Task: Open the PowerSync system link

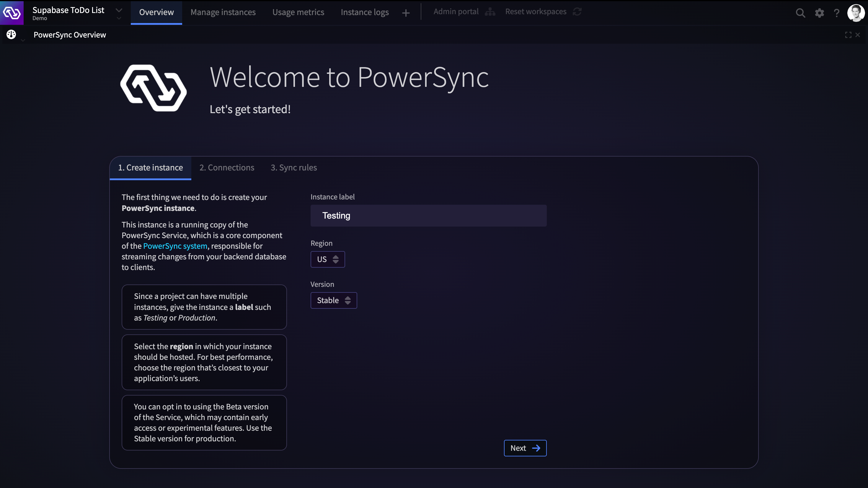Action: (x=175, y=246)
